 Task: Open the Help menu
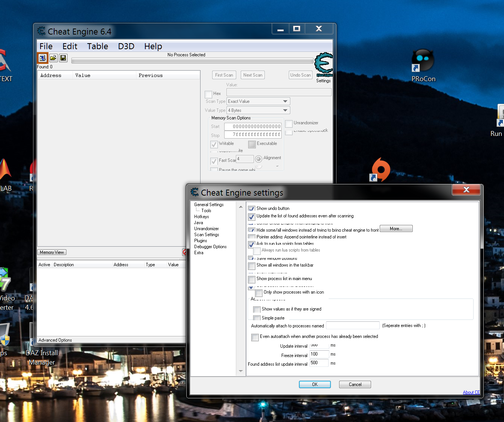[x=153, y=46]
